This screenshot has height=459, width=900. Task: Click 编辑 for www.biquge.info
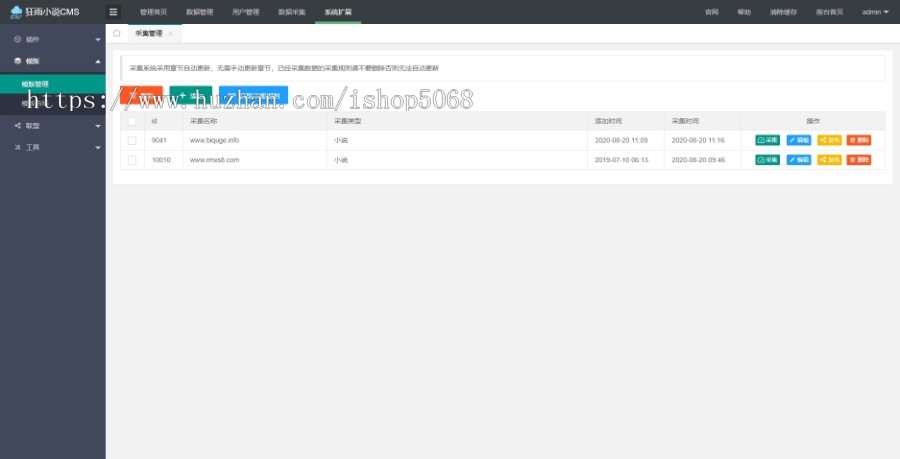[798, 140]
